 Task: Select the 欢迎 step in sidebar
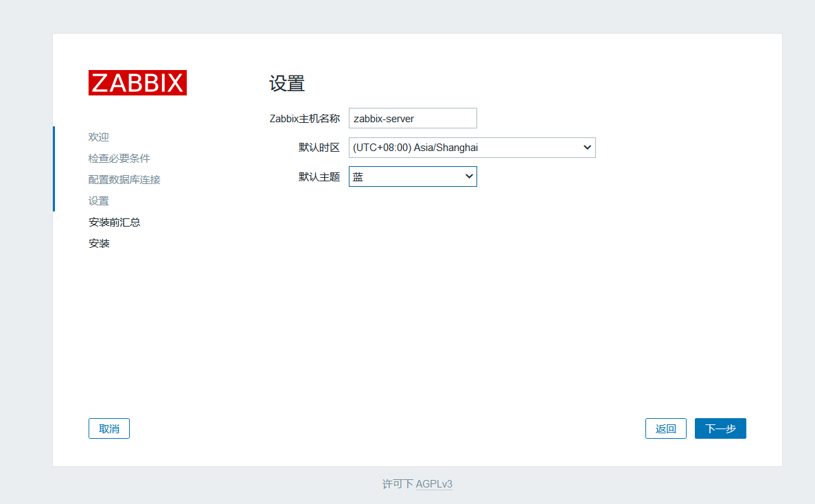coord(99,137)
